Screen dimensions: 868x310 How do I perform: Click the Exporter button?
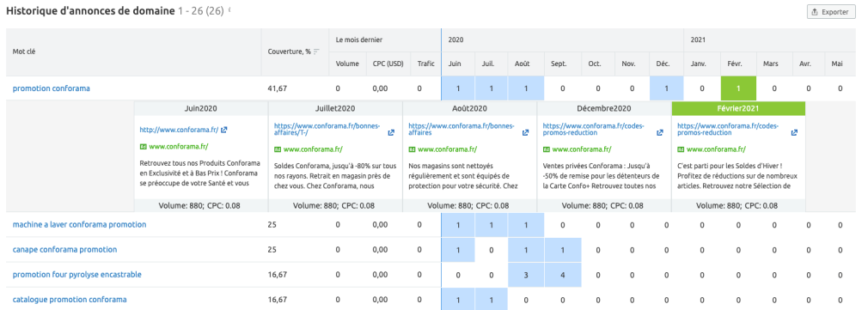coord(831,12)
